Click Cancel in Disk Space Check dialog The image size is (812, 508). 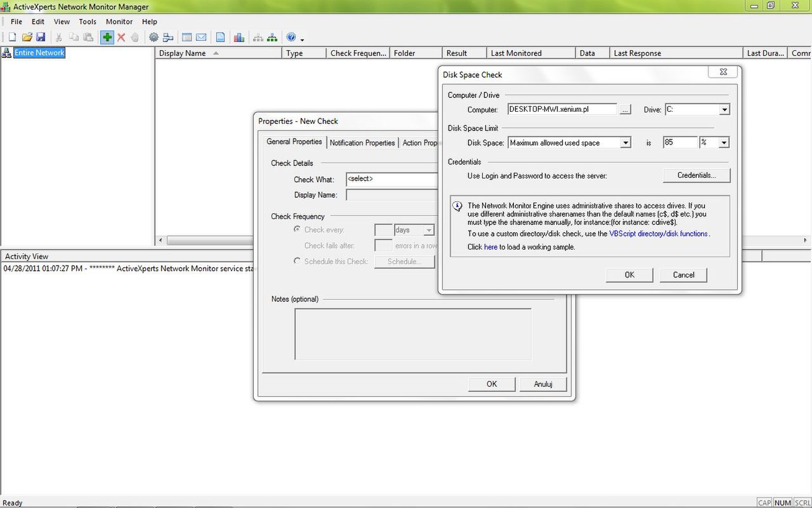[x=683, y=275]
